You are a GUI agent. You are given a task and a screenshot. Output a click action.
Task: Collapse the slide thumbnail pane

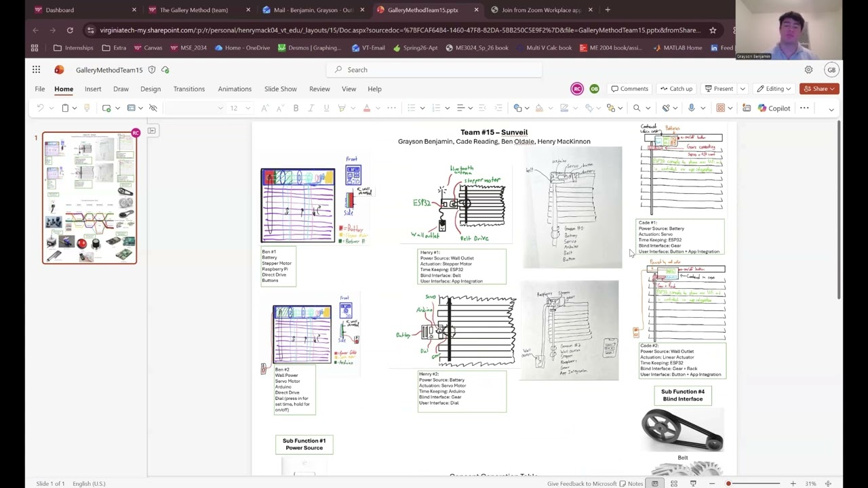(152, 131)
